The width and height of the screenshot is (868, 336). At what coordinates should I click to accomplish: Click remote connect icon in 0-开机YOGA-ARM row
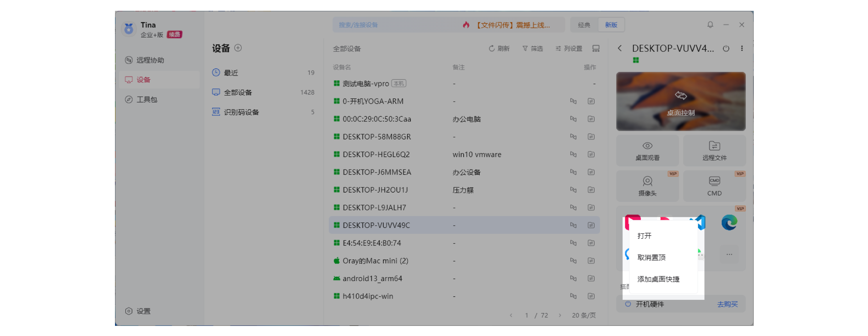(x=573, y=101)
